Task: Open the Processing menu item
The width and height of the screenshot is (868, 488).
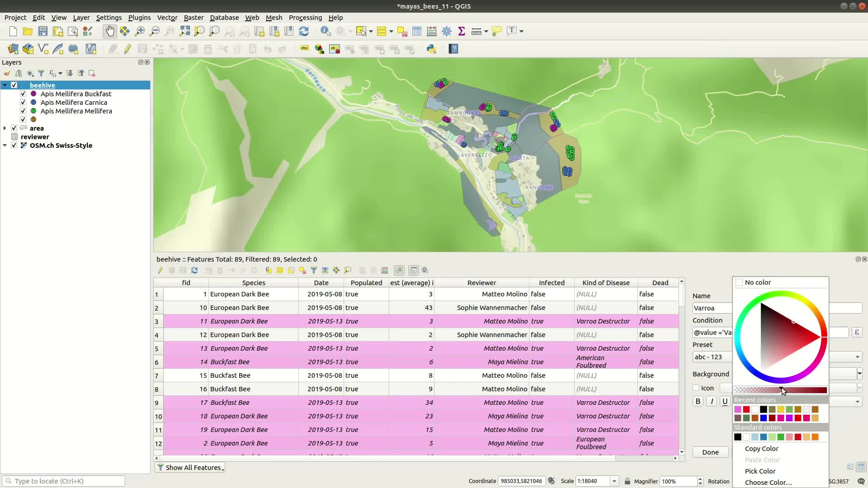Action: coord(305,17)
